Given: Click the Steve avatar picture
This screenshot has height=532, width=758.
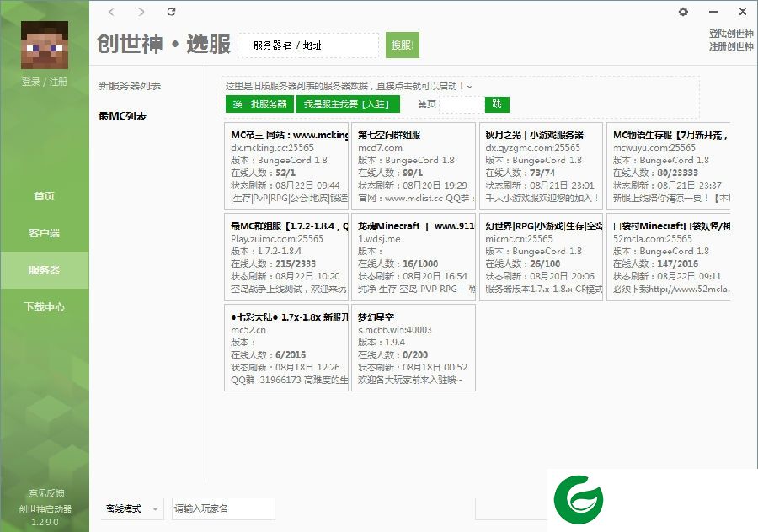Looking at the screenshot, I should (x=45, y=45).
